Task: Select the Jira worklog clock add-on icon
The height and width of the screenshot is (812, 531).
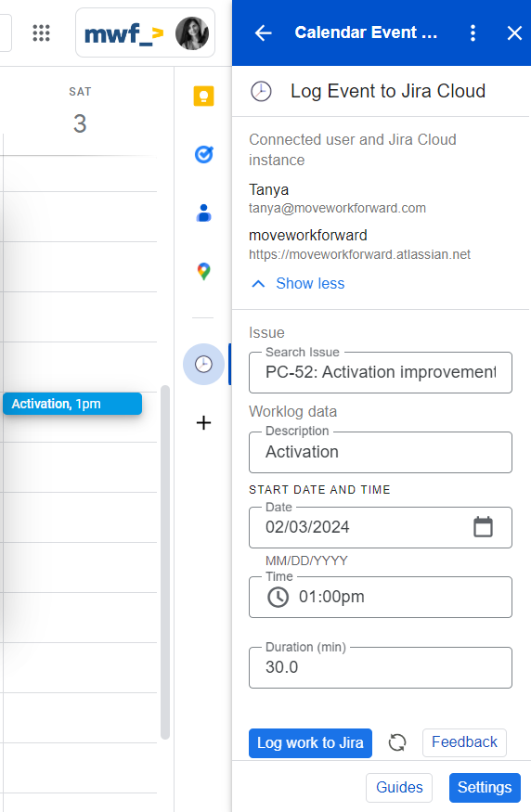Action: point(203,364)
